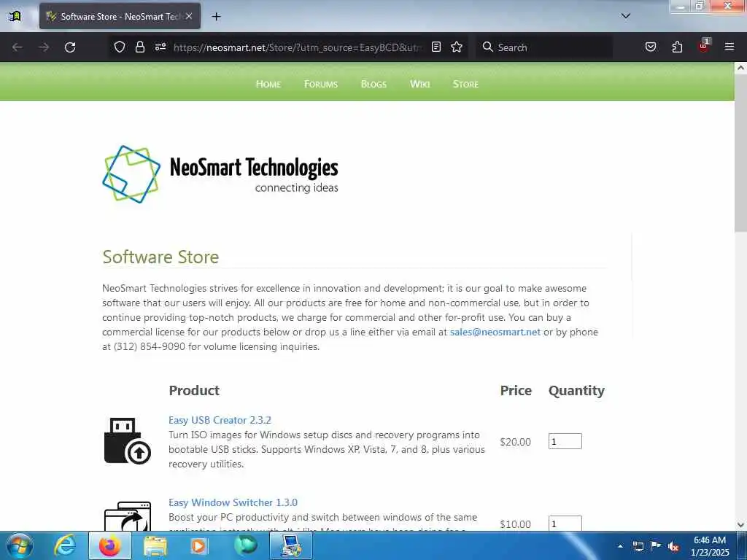Open the computer app taskbar icon
747x560 pixels.
(291, 545)
